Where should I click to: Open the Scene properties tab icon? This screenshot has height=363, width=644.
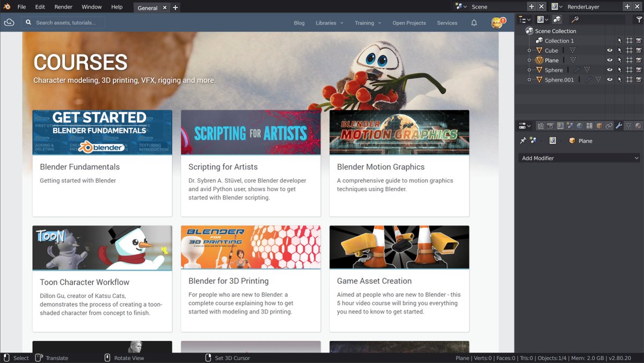click(x=570, y=126)
